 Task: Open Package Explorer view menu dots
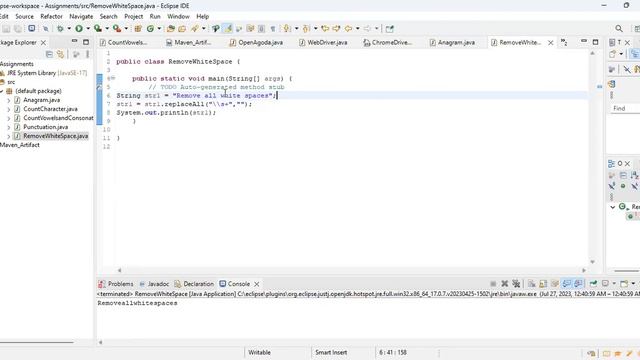[87, 54]
